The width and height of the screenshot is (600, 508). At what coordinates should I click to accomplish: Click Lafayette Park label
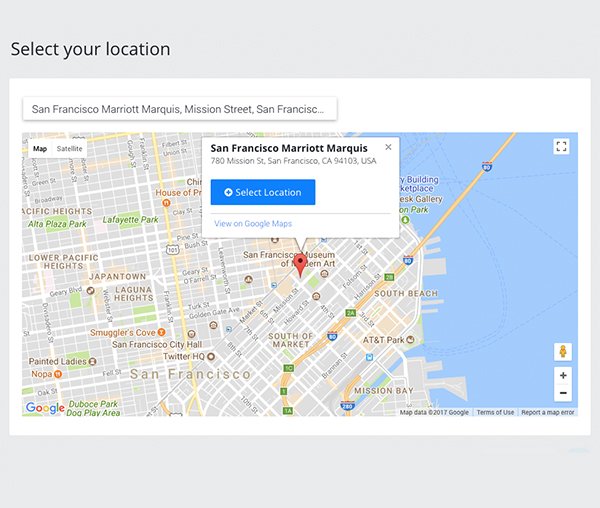point(130,220)
